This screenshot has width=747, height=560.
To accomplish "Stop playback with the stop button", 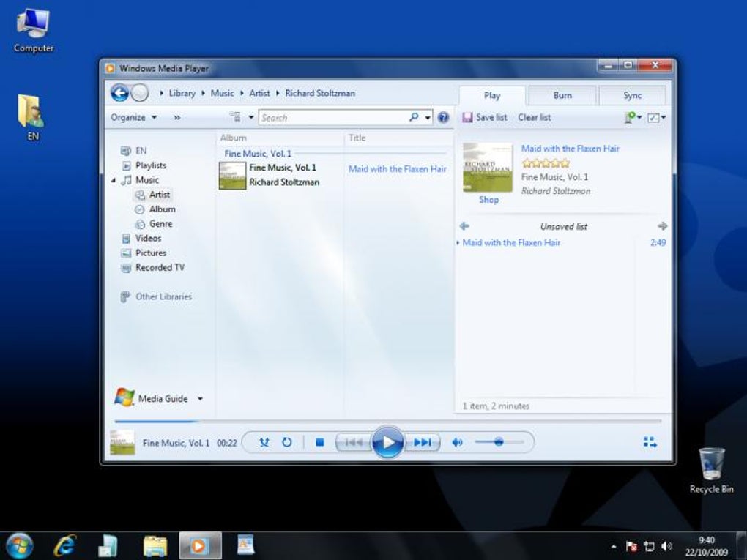I will (x=319, y=442).
